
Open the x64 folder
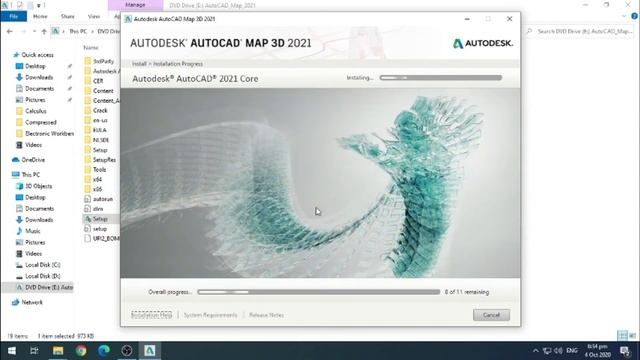coord(93,179)
